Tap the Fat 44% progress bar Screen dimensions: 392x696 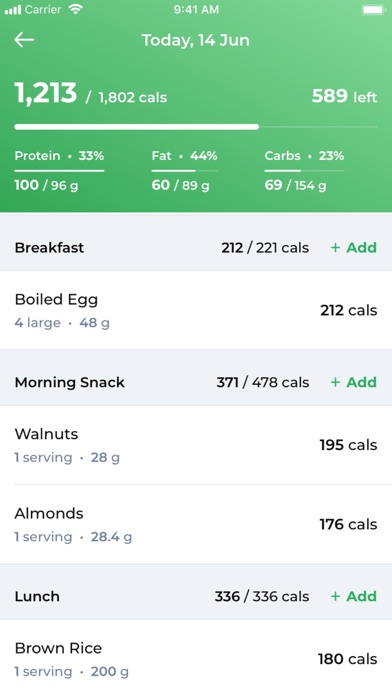point(185,170)
